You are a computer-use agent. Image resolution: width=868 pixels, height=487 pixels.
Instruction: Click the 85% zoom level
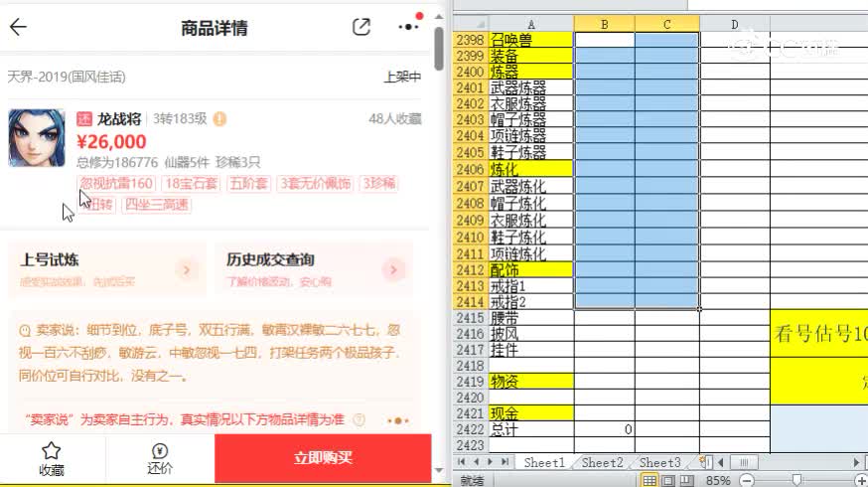(718, 480)
